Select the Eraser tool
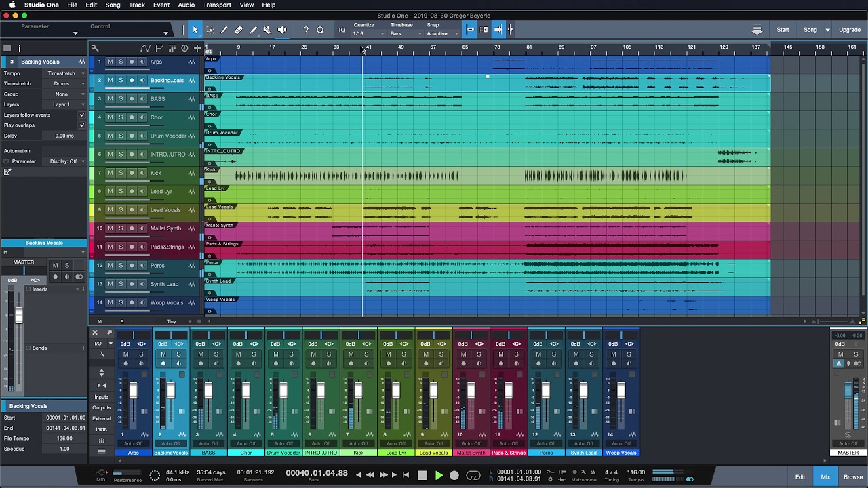The height and width of the screenshot is (488, 868). click(239, 30)
